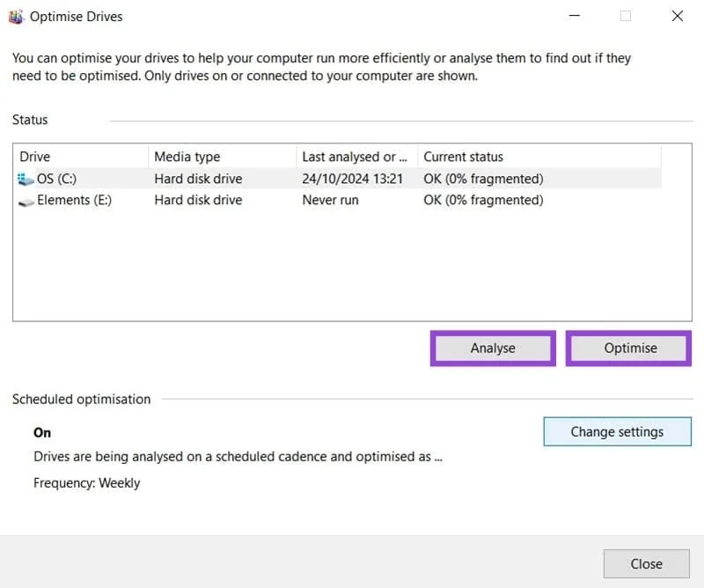Click the Media type column header
Screen dimensions: 704x588
187,157
